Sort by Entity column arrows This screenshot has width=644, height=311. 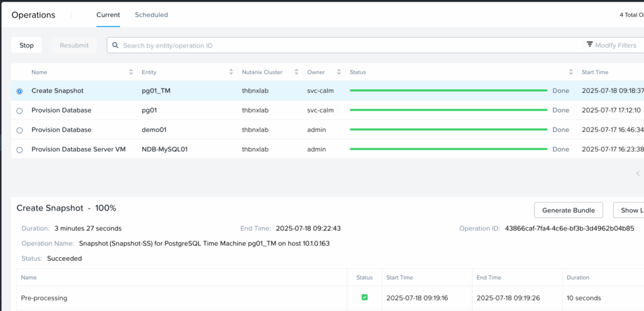point(231,72)
